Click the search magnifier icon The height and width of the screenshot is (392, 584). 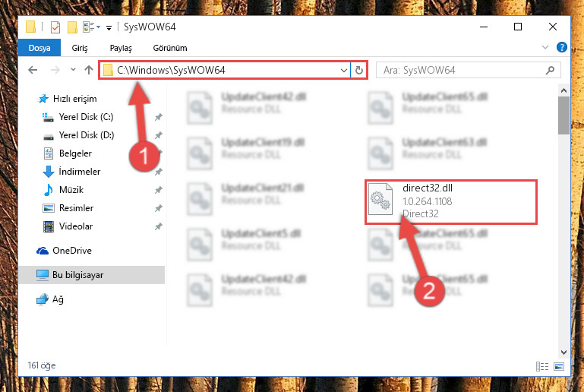pyautogui.click(x=550, y=70)
